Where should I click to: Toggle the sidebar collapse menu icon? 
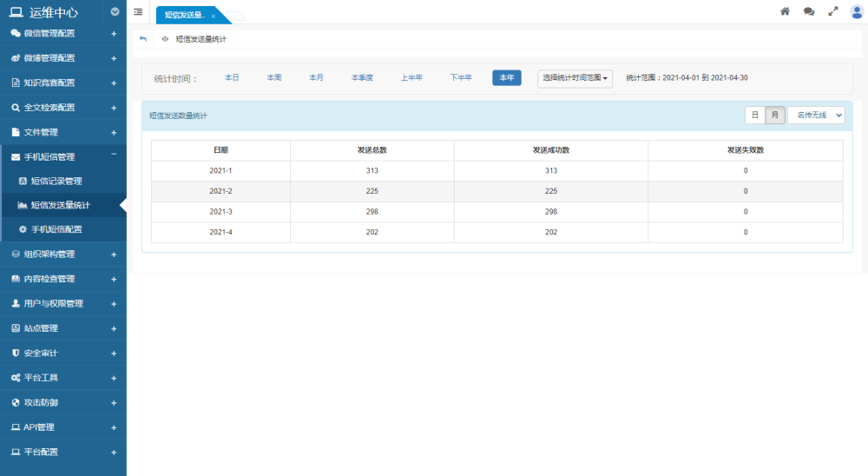(x=138, y=11)
